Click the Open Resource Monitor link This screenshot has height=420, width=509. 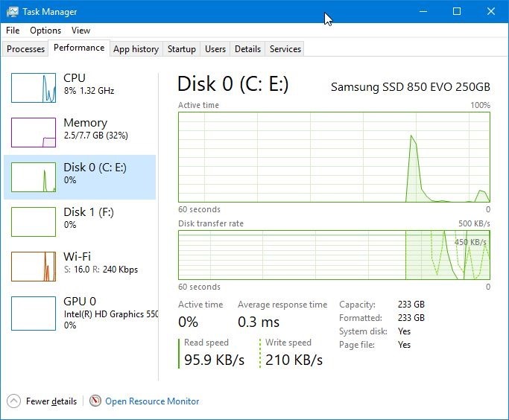click(152, 401)
